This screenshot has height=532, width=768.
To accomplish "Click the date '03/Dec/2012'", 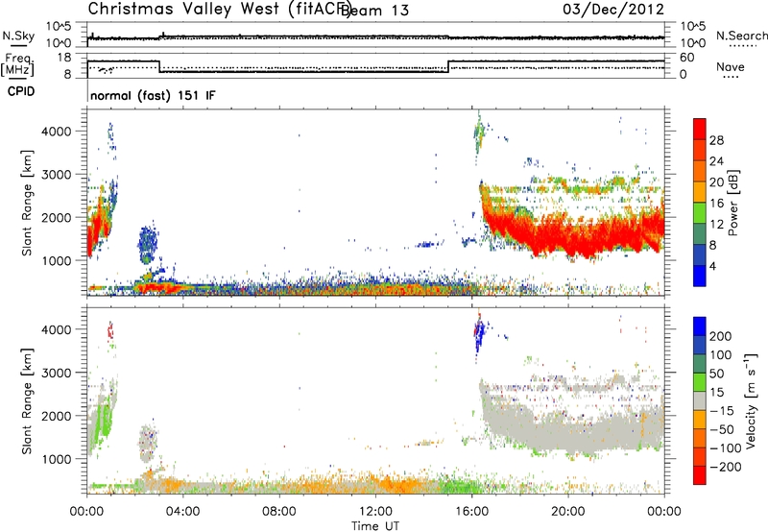I will [x=613, y=10].
